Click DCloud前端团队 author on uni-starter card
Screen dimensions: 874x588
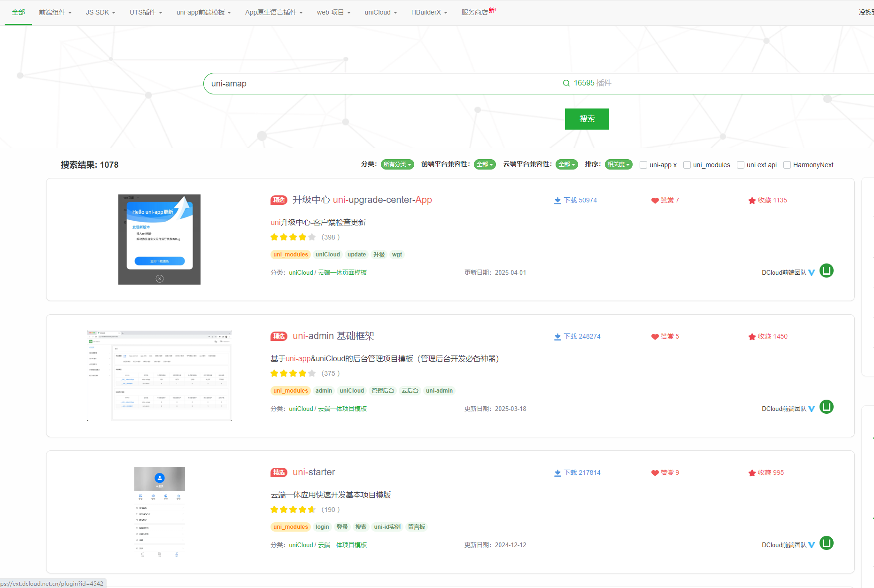pos(784,545)
